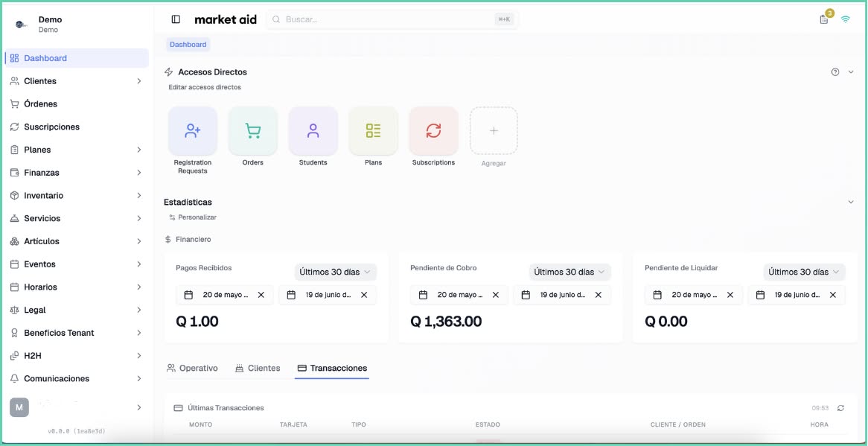Click the Q 1,363.00 amount

(446, 322)
